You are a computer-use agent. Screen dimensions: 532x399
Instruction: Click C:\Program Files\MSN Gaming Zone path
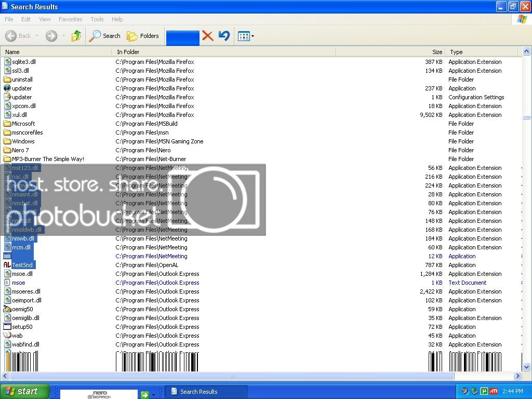[159, 141]
